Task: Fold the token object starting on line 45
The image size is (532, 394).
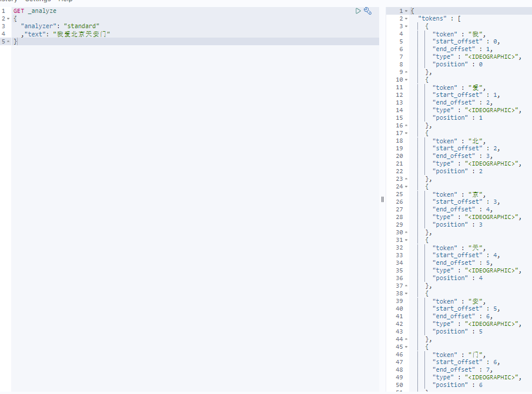Action: [406, 347]
